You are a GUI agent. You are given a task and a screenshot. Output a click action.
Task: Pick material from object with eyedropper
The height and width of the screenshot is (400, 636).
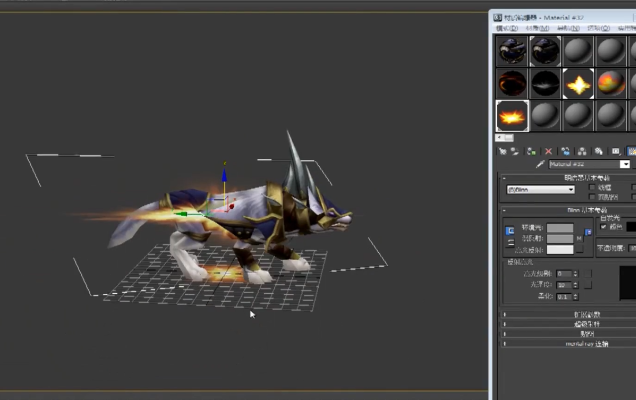click(540, 164)
